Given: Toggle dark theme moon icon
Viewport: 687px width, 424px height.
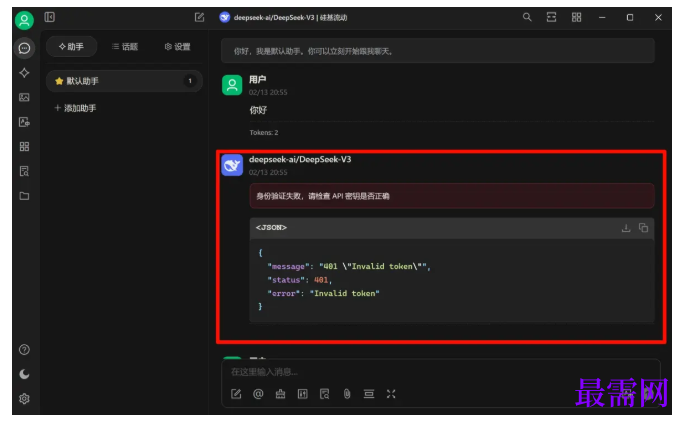Looking at the screenshot, I should [24, 374].
